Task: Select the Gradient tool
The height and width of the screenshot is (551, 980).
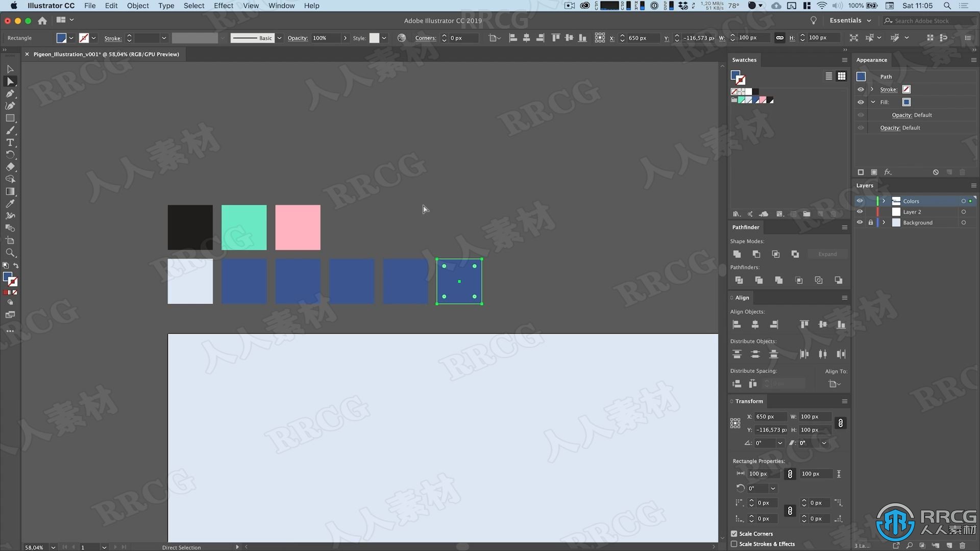Action: pos(10,192)
